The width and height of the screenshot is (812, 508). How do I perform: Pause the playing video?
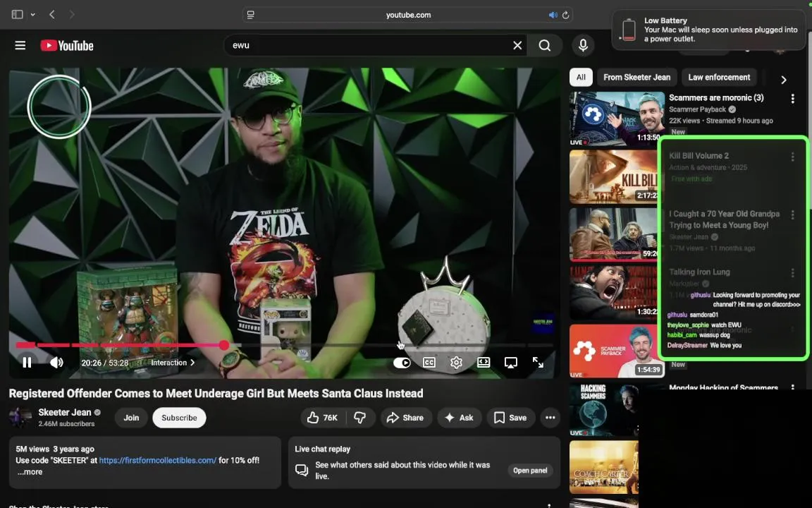pyautogui.click(x=27, y=363)
